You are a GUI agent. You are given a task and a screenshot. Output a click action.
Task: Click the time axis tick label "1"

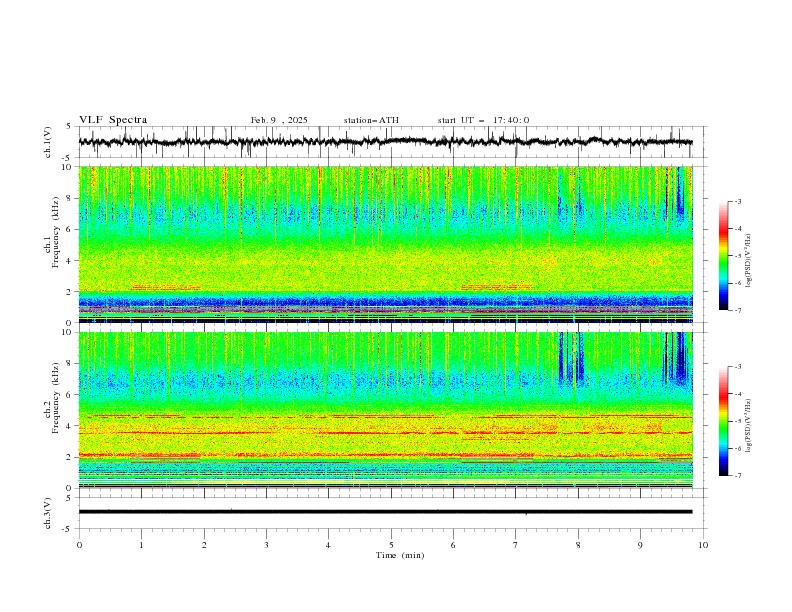pyautogui.click(x=141, y=545)
